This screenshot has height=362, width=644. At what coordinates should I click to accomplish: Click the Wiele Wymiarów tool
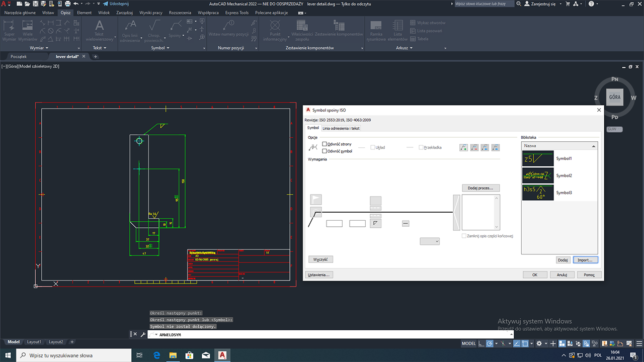coord(28,30)
